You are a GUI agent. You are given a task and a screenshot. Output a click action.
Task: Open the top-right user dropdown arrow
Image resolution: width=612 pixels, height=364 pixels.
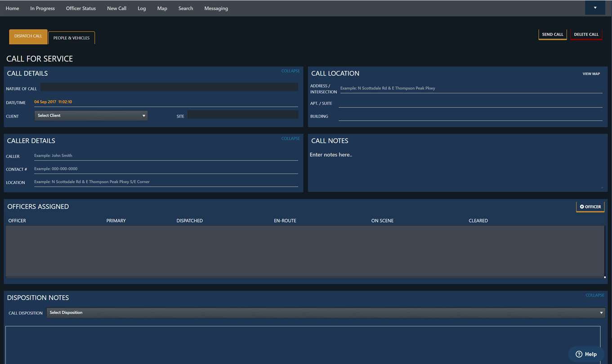[594, 8]
